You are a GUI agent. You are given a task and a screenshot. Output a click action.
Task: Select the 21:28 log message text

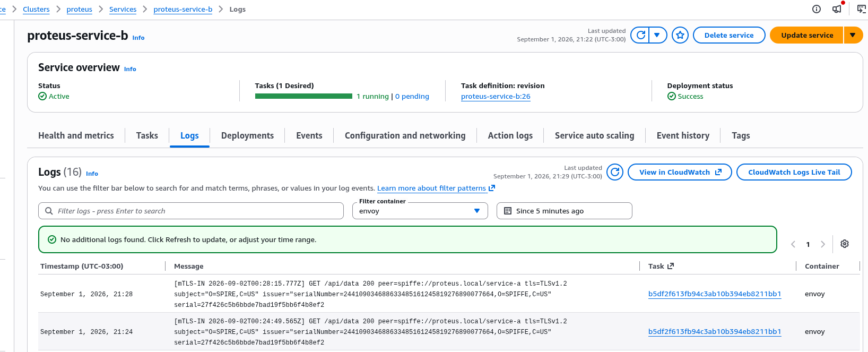point(370,294)
